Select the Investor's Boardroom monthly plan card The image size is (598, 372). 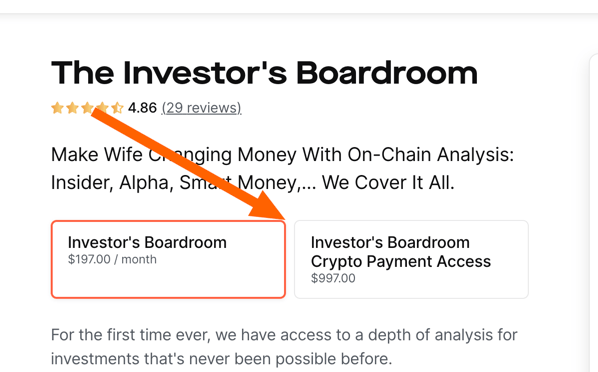point(168,259)
